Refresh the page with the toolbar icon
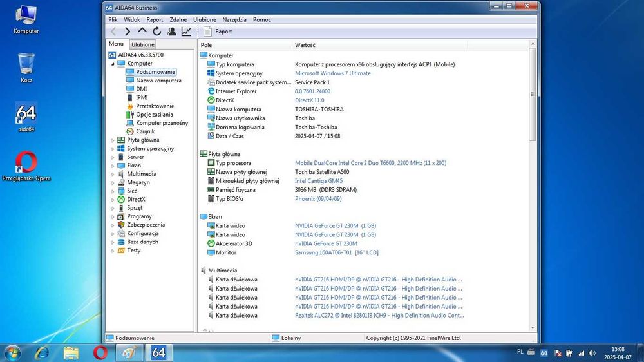Screen dimensions: 644x362 point(157,31)
